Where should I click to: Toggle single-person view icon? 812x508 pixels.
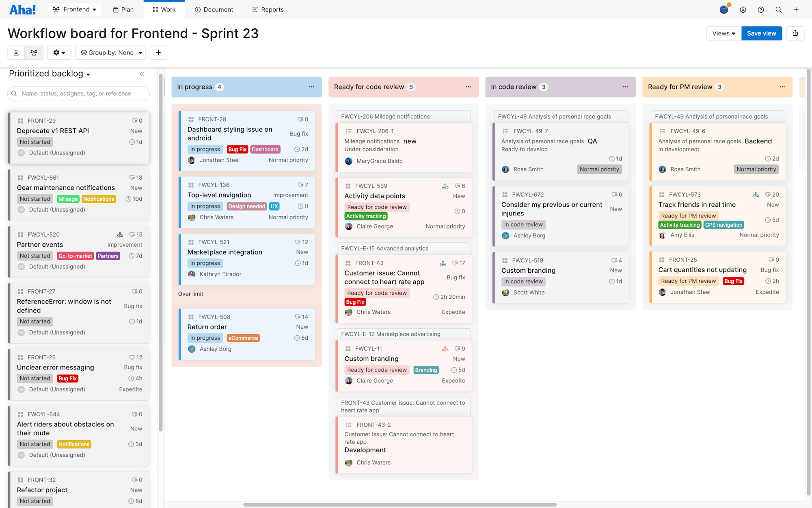(x=16, y=52)
